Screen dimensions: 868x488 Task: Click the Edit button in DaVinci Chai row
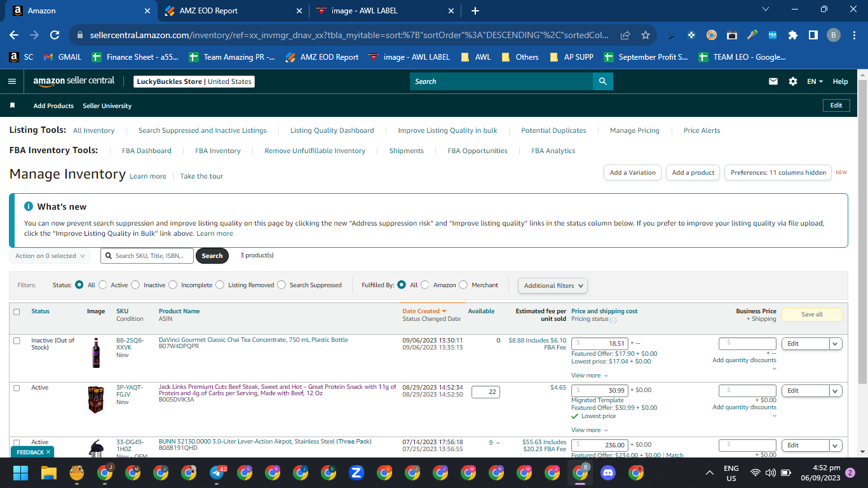point(805,344)
